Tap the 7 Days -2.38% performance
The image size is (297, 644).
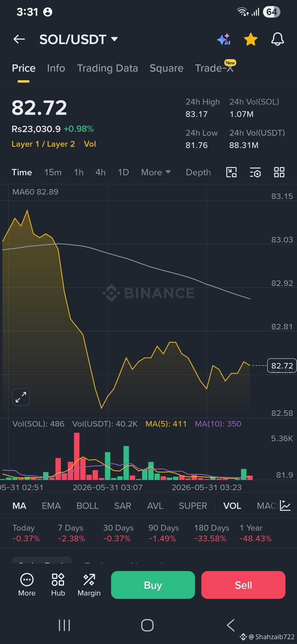71,533
